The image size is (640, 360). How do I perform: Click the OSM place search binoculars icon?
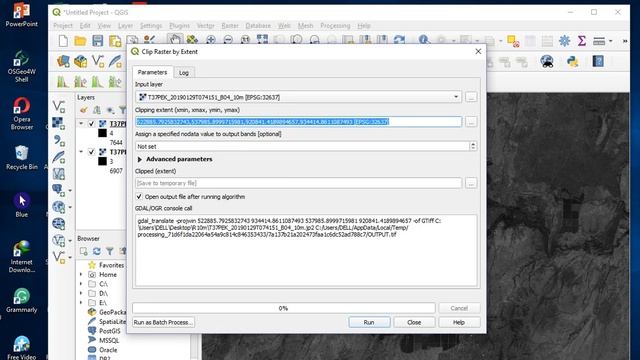pos(547,62)
